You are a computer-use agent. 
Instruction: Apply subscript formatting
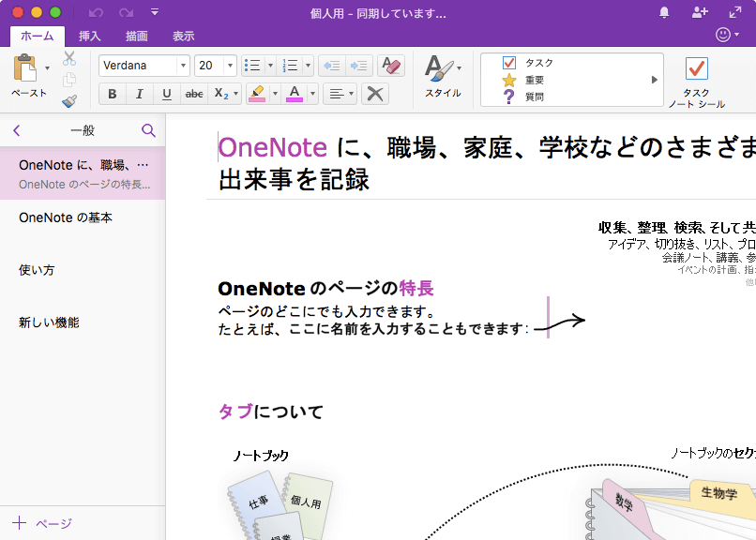[x=221, y=94]
